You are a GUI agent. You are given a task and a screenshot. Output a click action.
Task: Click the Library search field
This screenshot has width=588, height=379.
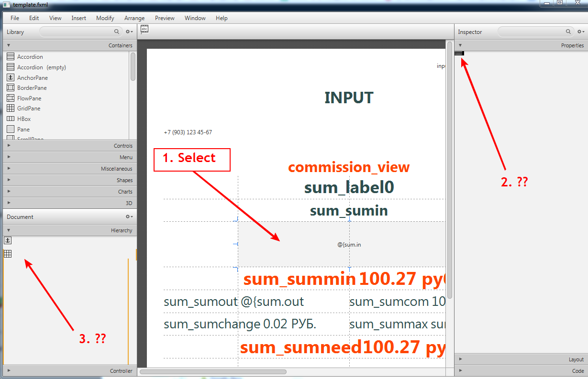(x=77, y=32)
